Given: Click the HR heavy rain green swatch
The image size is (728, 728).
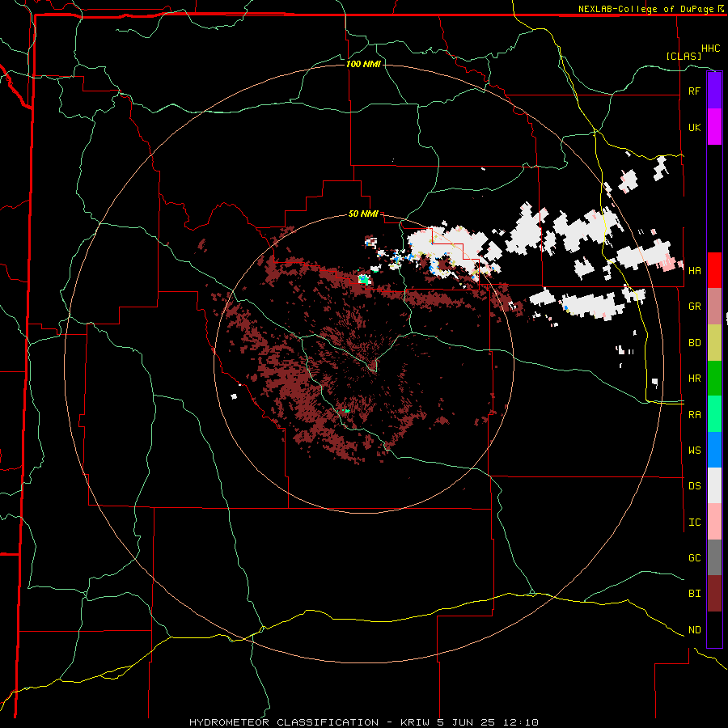Looking at the screenshot, I should [x=714, y=379].
